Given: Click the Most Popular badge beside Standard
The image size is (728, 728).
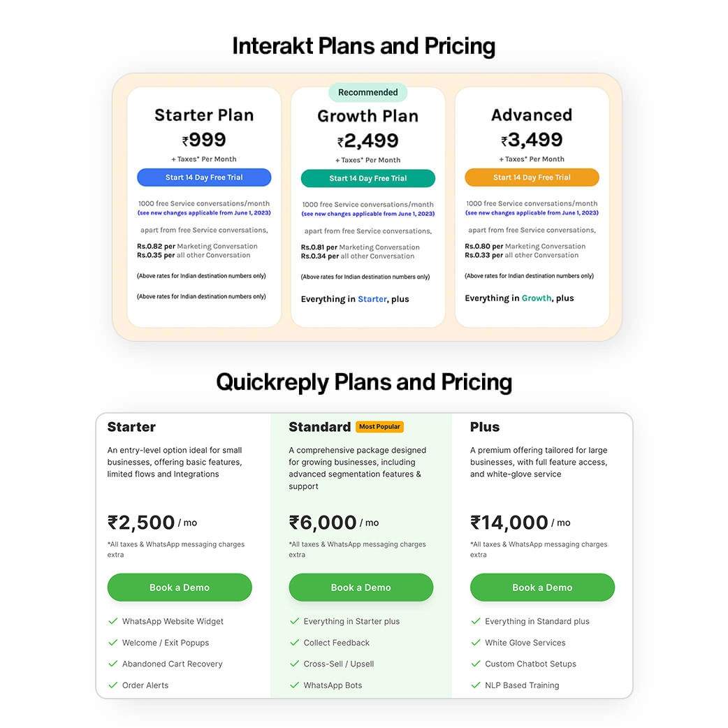Looking at the screenshot, I should 379,426.
